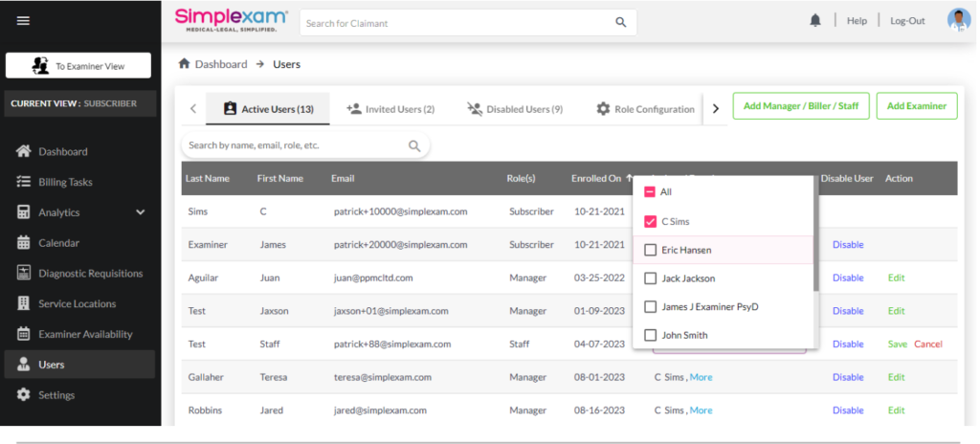Check the Eric Hansen checkbox

click(651, 251)
